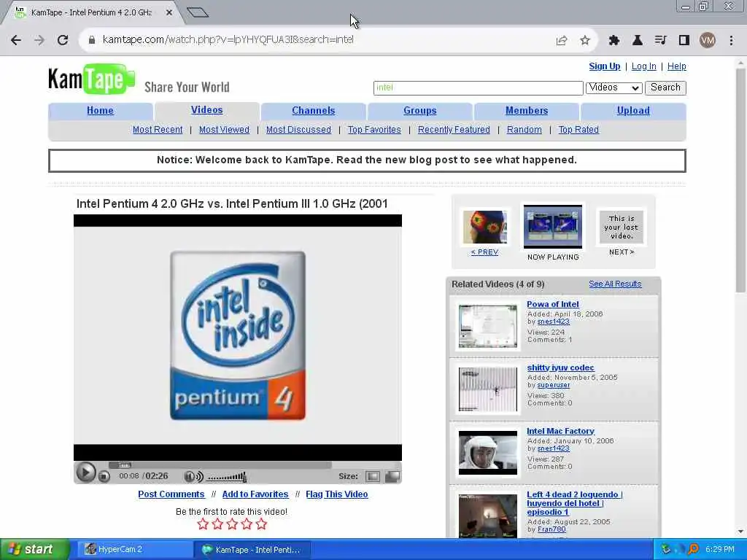Click the search input containing intel
This screenshot has height=560, width=747.
tap(479, 87)
